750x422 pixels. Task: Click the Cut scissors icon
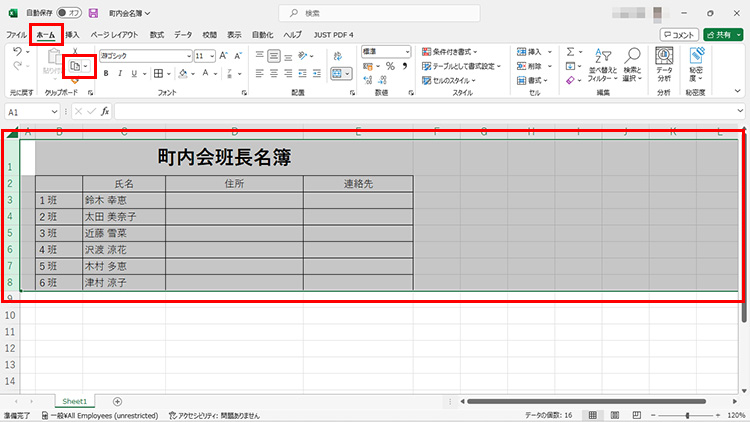pyautogui.click(x=75, y=50)
